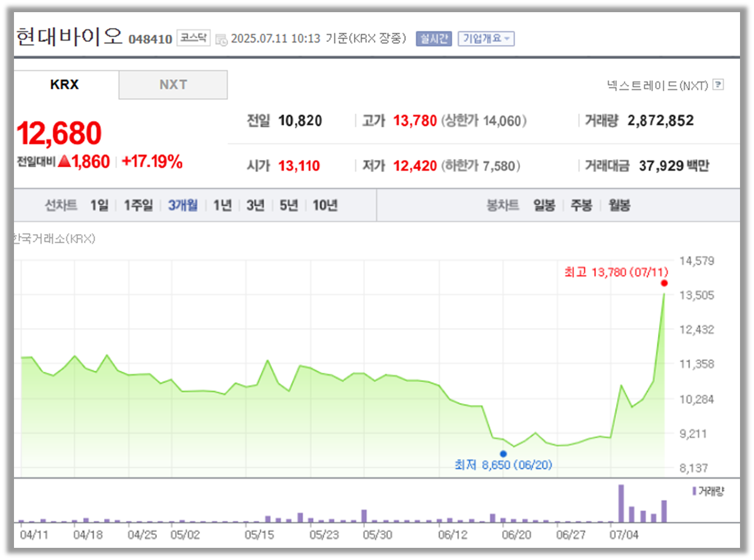Click the previous close value 10,820
Viewport: 754px width, 560px height.
300,121
